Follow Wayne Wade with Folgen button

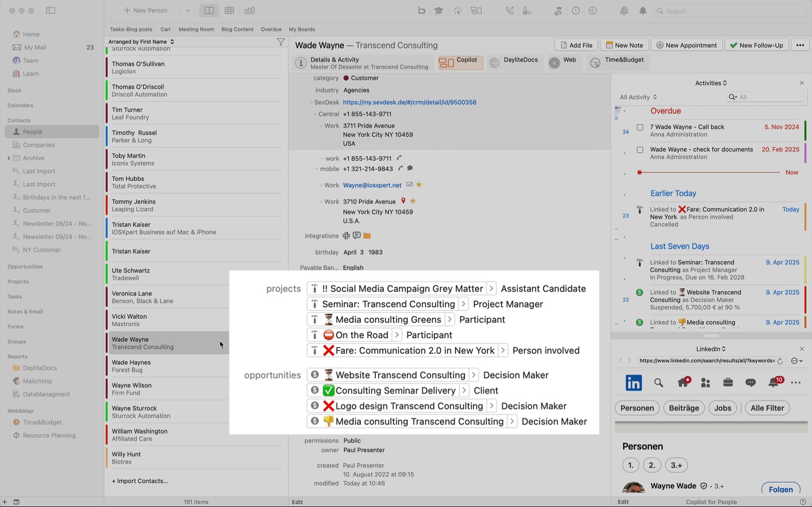click(x=781, y=489)
